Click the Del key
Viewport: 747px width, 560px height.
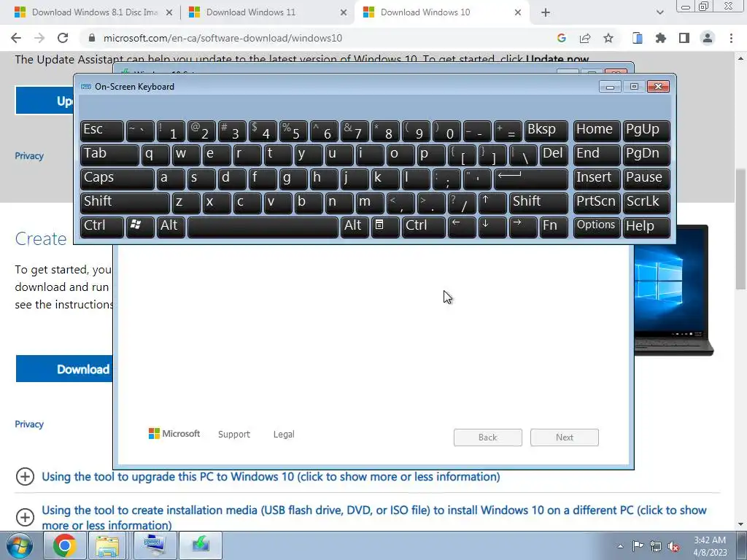[x=554, y=155]
